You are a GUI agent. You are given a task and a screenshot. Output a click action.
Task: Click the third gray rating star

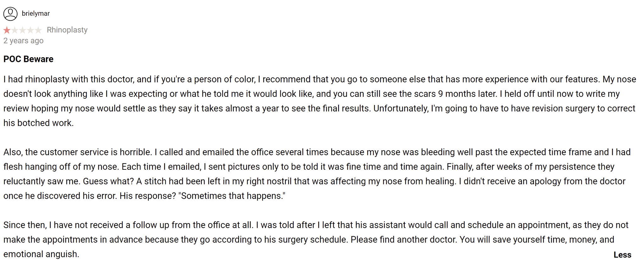tap(23, 30)
